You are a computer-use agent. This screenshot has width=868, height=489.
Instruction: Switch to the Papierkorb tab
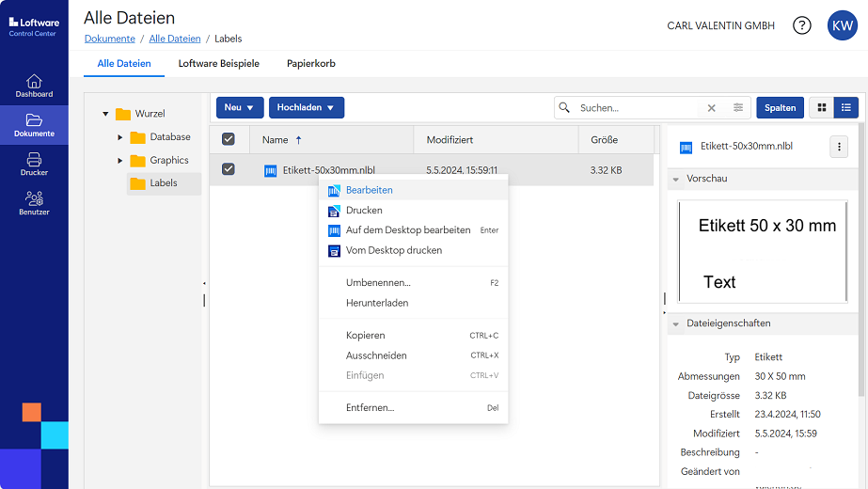(310, 64)
